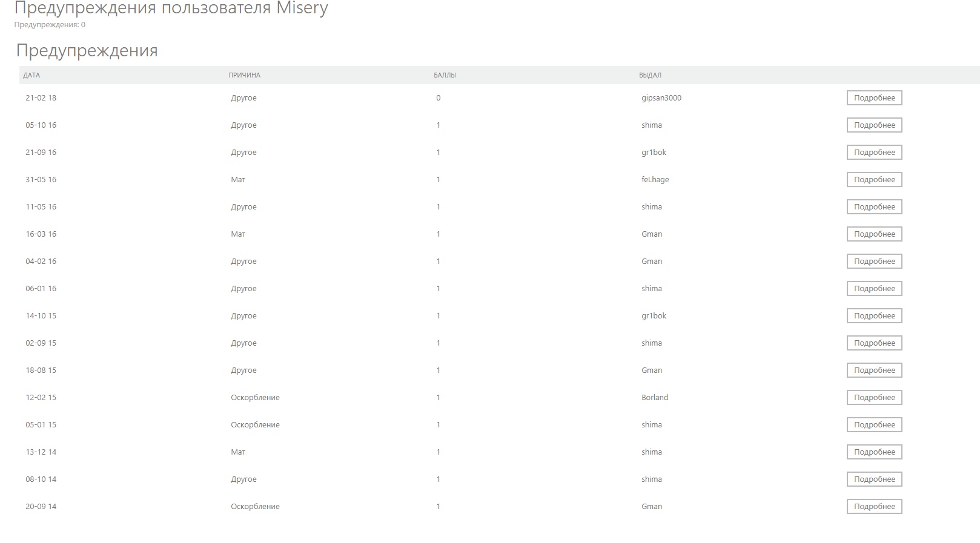Open details for the 04-02 16 warning
The width and height of the screenshot is (980, 543).
(x=874, y=262)
